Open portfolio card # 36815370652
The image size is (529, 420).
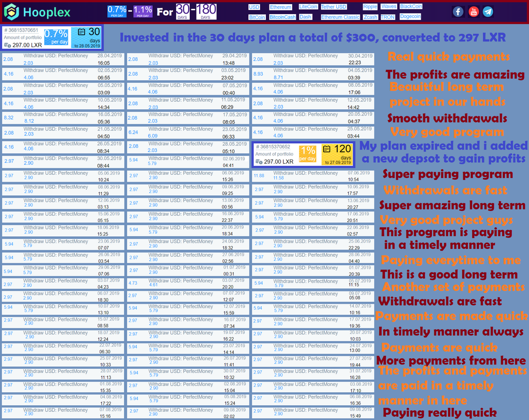[304, 154]
